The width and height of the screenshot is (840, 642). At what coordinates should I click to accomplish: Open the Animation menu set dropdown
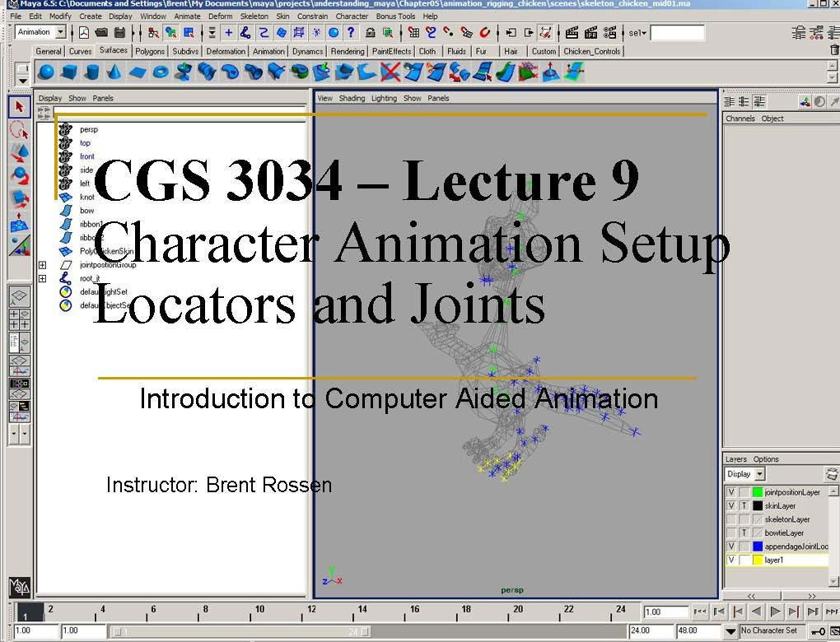(x=61, y=32)
